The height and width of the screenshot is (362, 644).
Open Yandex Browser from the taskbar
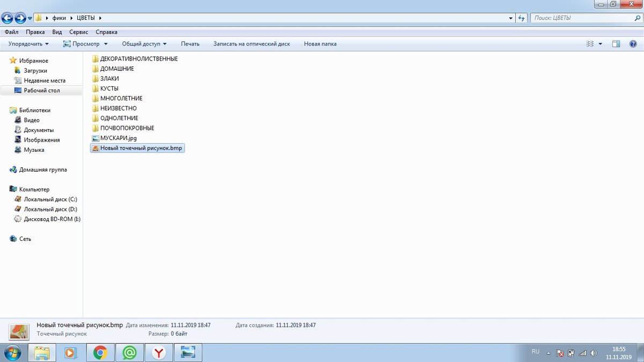pos(159,352)
